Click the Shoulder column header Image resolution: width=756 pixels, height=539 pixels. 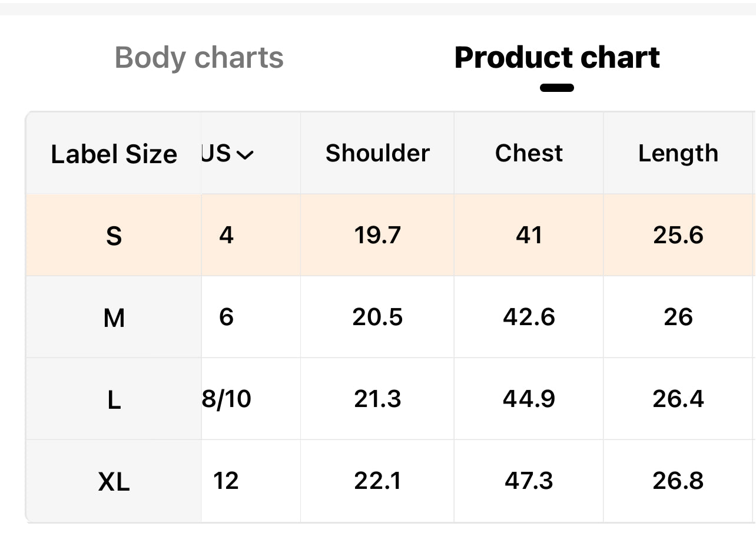(377, 153)
